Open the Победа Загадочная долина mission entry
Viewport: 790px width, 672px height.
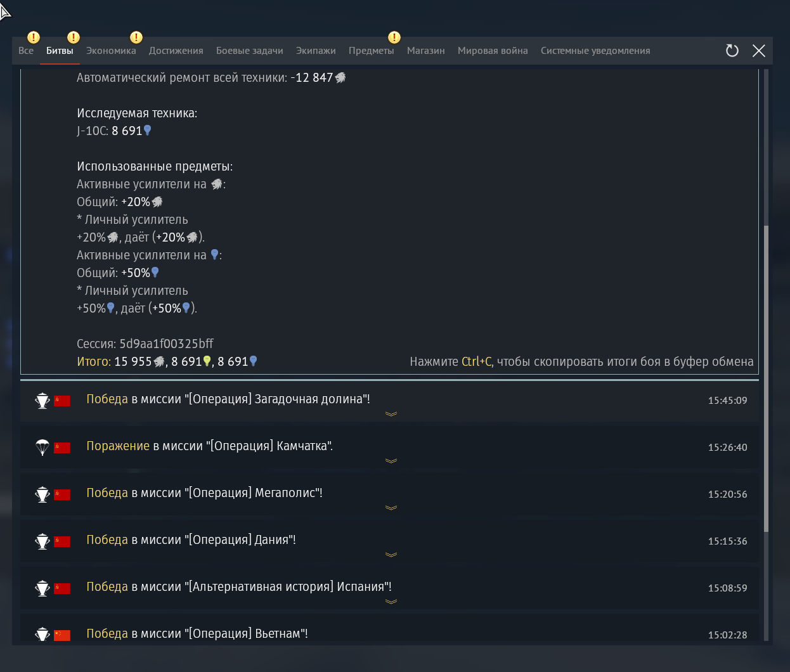pyautogui.click(x=389, y=402)
